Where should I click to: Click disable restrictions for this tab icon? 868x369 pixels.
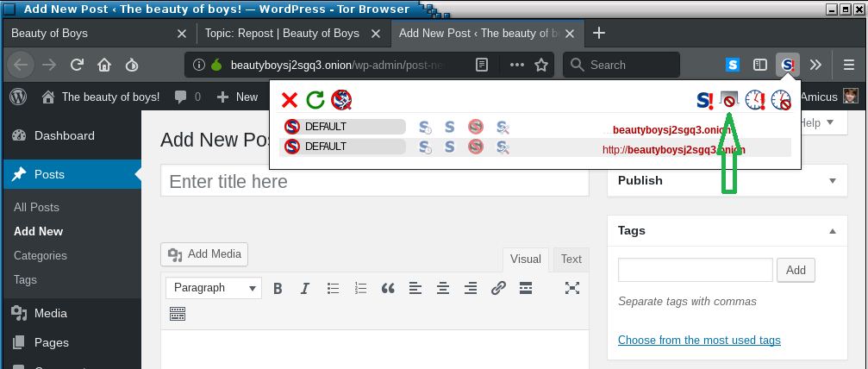729,100
